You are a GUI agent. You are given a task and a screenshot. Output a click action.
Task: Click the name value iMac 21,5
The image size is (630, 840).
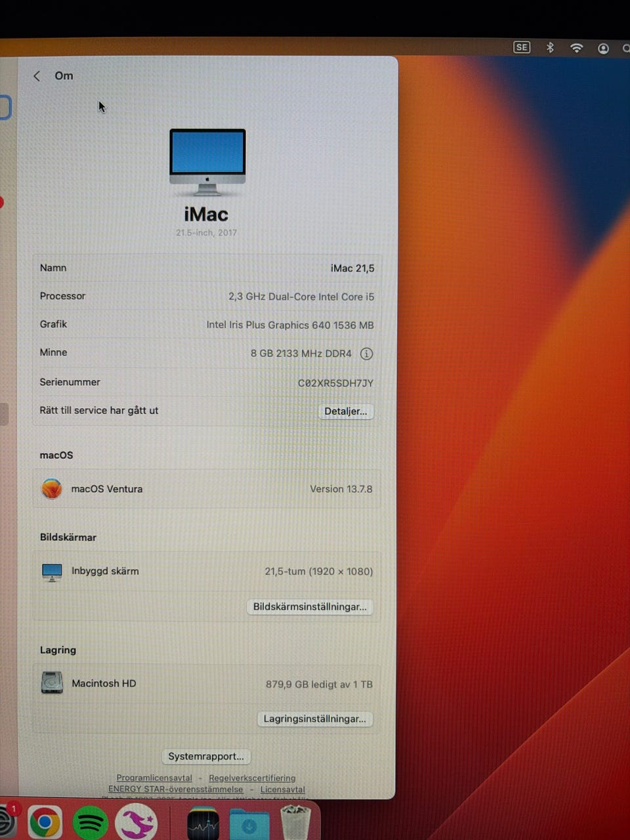coord(352,268)
